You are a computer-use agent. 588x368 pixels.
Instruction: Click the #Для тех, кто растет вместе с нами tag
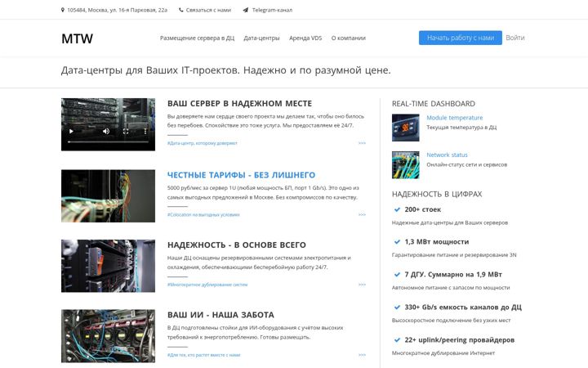pyautogui.click(x=203, y=355)
